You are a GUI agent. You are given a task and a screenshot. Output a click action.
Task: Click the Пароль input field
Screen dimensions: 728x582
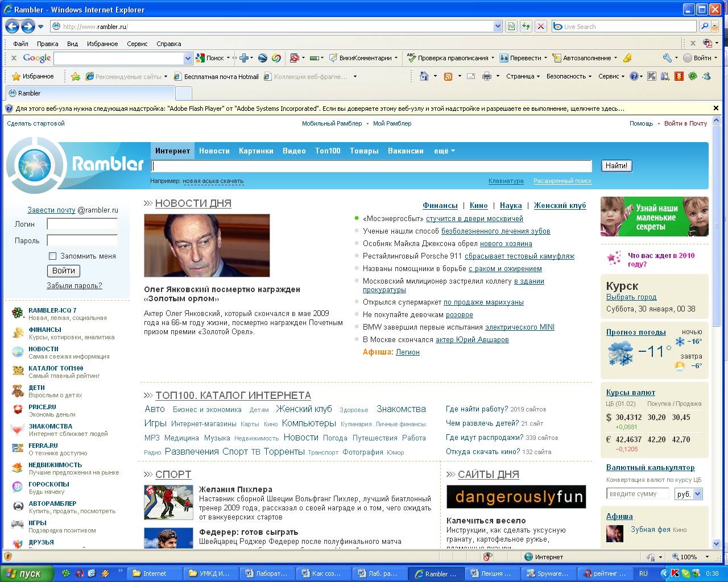coord(82,240)
